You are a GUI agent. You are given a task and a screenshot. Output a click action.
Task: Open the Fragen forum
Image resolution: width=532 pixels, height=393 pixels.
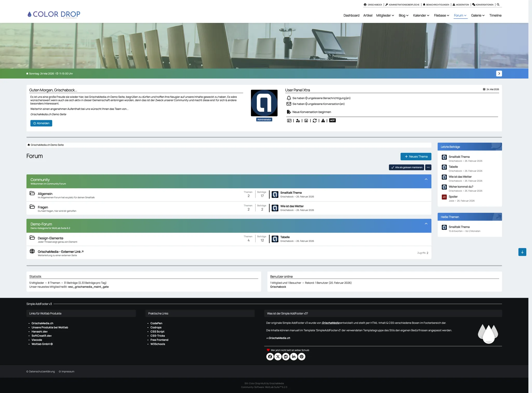point(43,207)
